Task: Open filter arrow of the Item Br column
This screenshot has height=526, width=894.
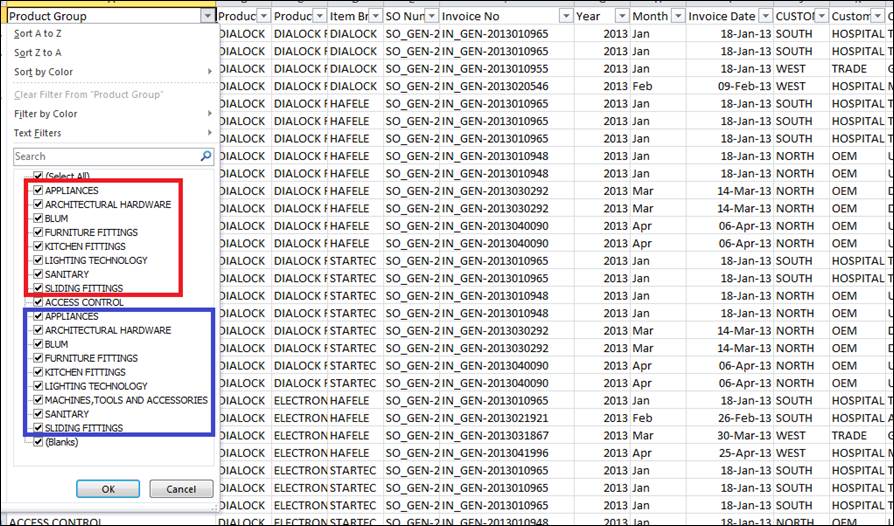Action: [x=375, y=16]
